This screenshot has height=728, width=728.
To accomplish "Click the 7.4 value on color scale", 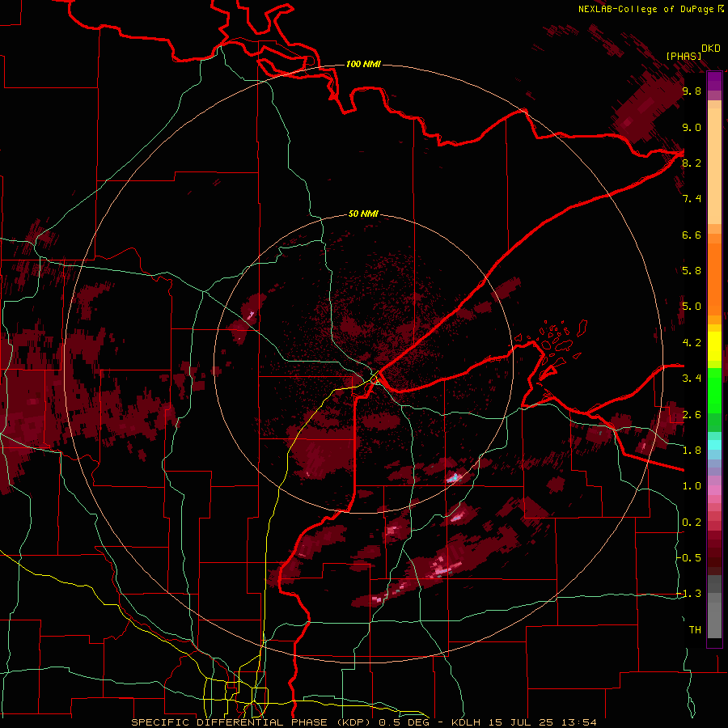I will pyautogui.click(x=692, y=199).
